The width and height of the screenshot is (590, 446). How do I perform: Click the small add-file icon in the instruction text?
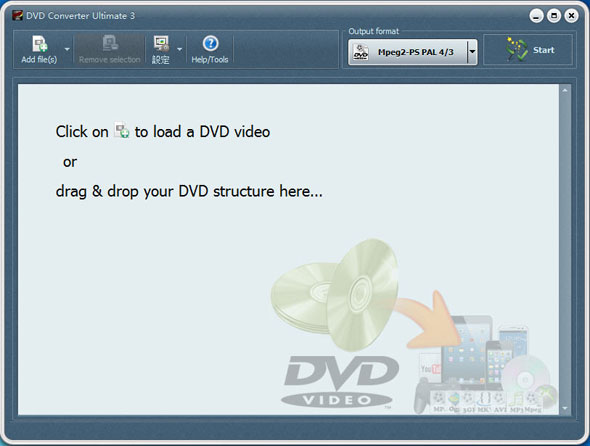click(122, 130)
